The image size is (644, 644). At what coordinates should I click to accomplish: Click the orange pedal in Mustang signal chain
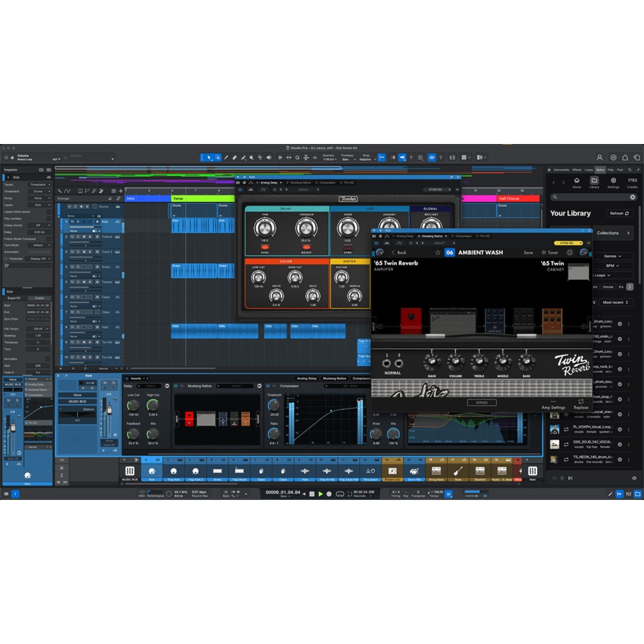coord(552,321)
